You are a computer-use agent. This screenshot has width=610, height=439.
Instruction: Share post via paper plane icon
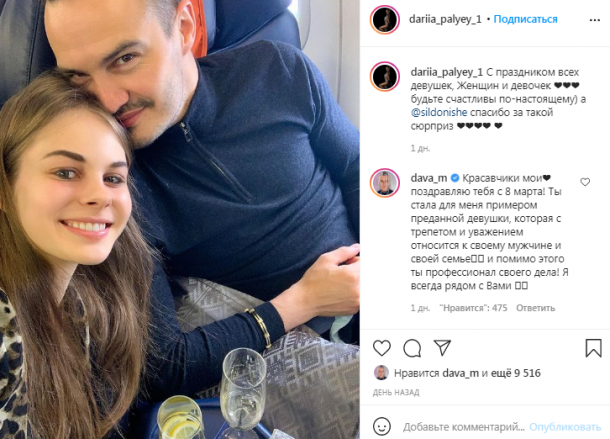pos(442,348)
